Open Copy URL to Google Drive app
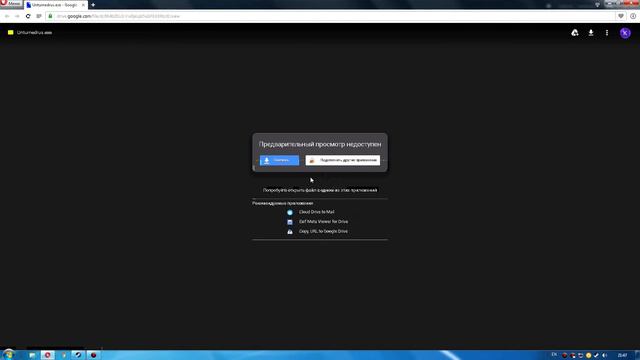The height and width of the screenshot is (360, 640). click(x=323, y=231)
